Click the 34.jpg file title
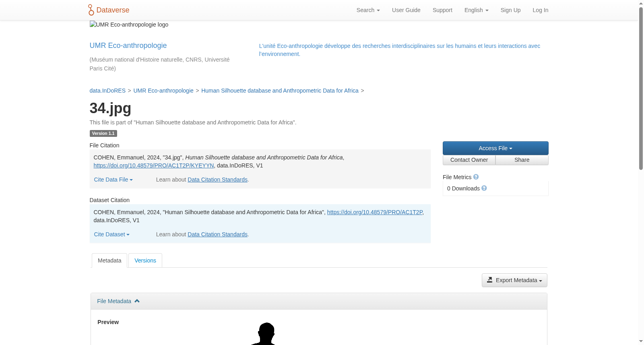The height and width of the screenshot is (345, 644). [110, 108]
